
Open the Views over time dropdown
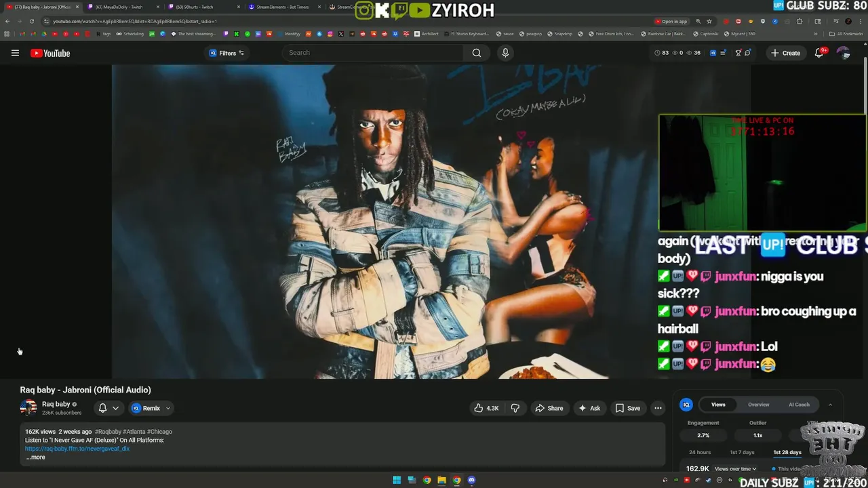[x=735, y=469]
